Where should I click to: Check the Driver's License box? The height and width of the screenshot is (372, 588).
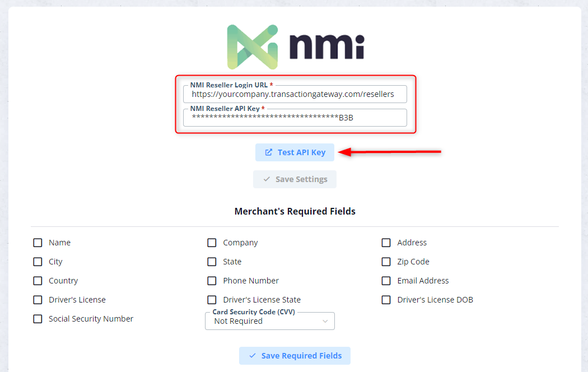click(x=38, y=300)
